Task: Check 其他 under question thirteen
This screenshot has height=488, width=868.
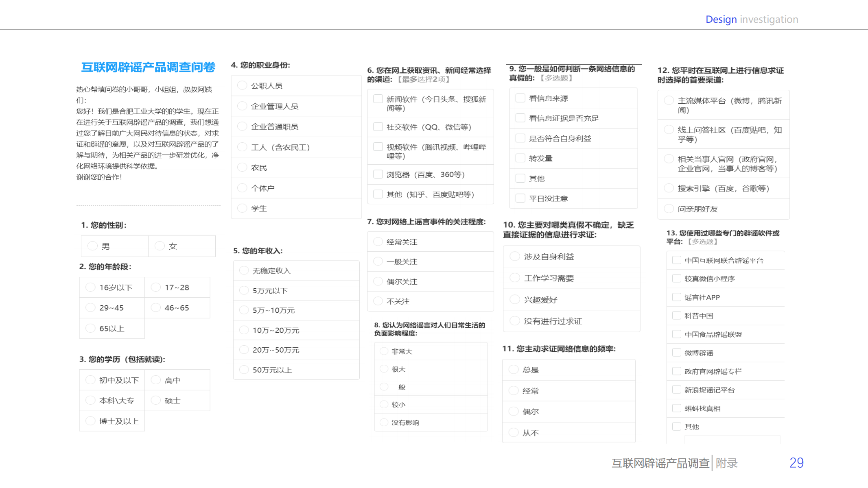Action: pyautogui.click(x=677, y=426)
